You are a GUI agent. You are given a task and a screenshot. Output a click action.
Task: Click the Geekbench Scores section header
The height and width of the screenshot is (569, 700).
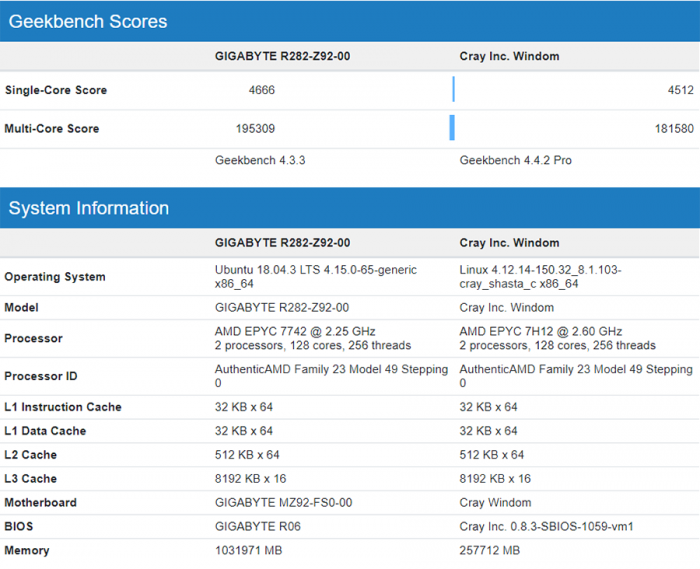tap(88, 21)
